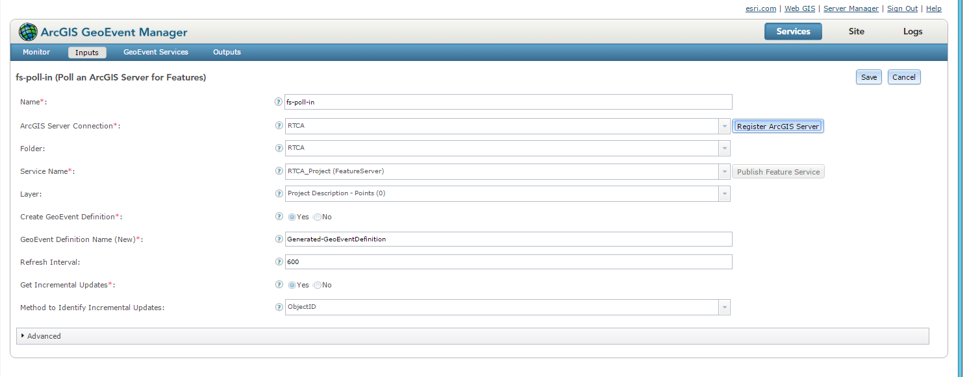Screen dimensions: 980x377
Task: Open the Help link
Action: click(x=934, y=8)
